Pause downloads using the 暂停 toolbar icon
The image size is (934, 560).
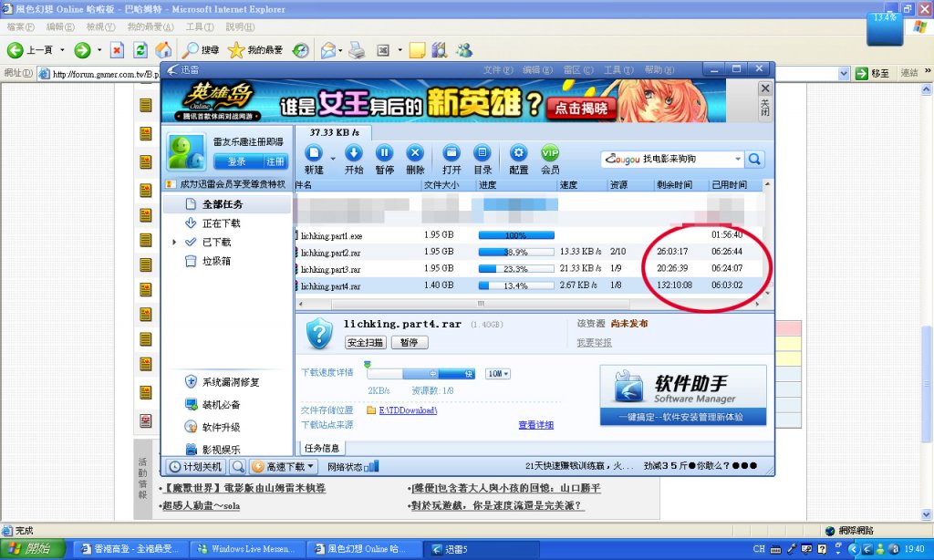point(384,153)
